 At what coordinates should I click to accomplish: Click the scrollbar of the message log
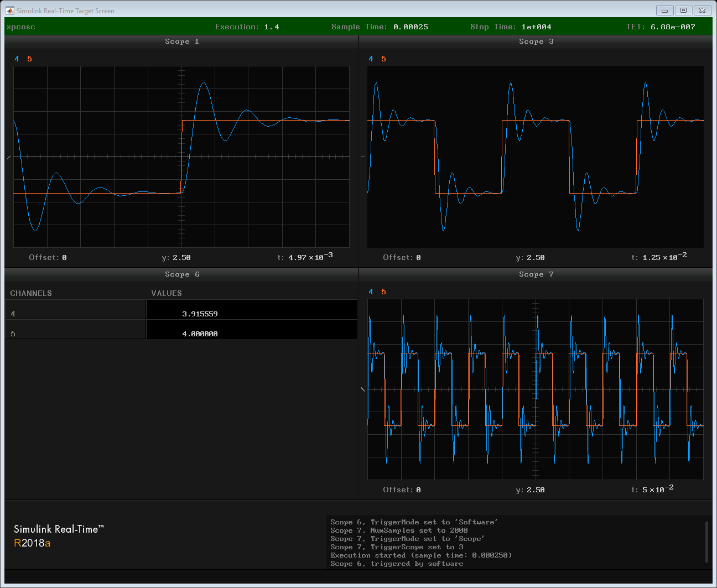(706, 542)
